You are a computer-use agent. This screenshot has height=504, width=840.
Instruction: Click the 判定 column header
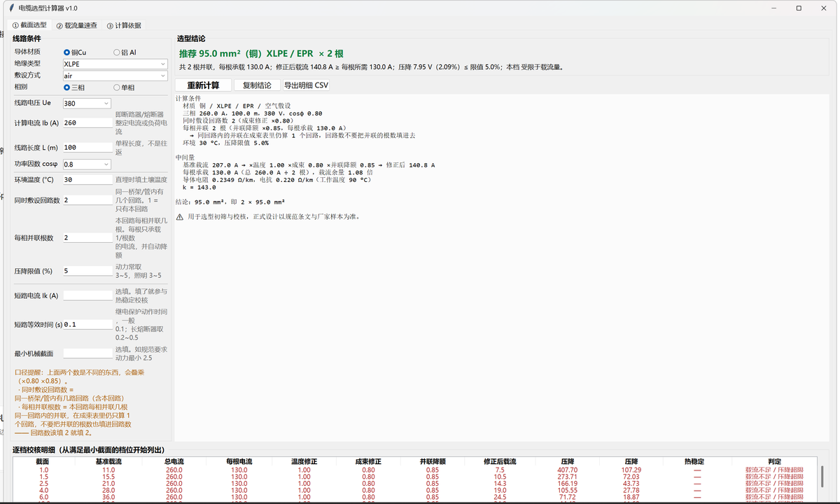tap(774, 461)
